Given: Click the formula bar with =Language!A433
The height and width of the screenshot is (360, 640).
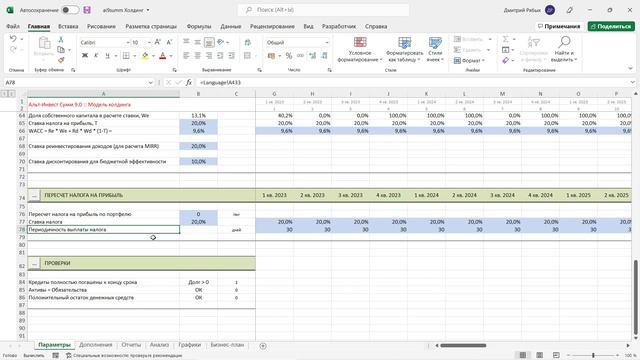Looking at the screenshot, I should [412, 82].
